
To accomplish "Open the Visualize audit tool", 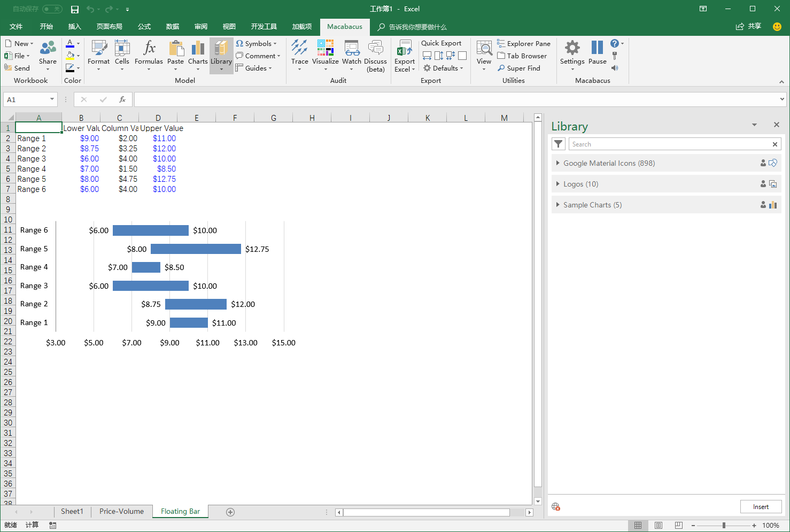I will tap(325, 49).
